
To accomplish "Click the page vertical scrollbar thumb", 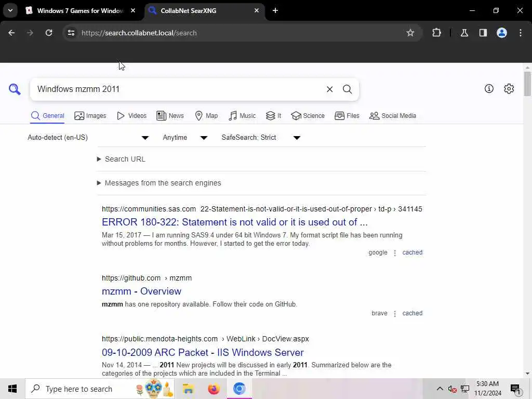I will [527, 84].
